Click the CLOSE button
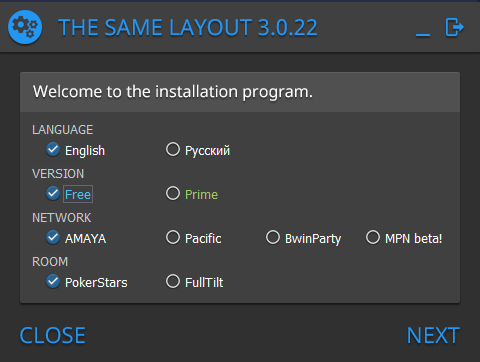 tap(53, 335)
